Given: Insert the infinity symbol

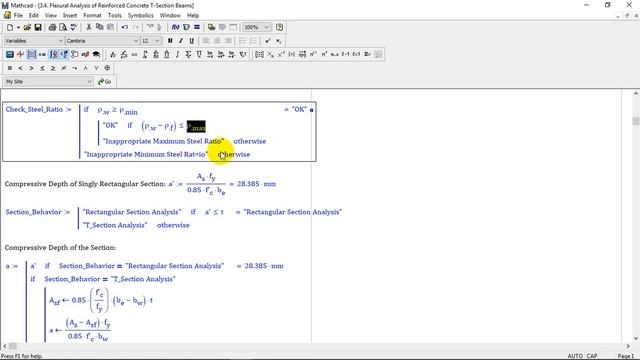Looking at the screenshot, I should [134, 54].
